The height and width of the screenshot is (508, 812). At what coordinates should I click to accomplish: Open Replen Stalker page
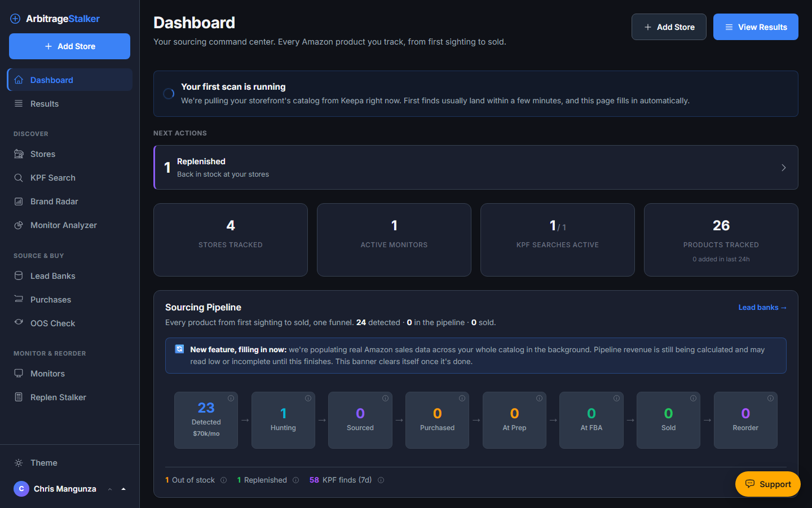[x=70, y=397]
